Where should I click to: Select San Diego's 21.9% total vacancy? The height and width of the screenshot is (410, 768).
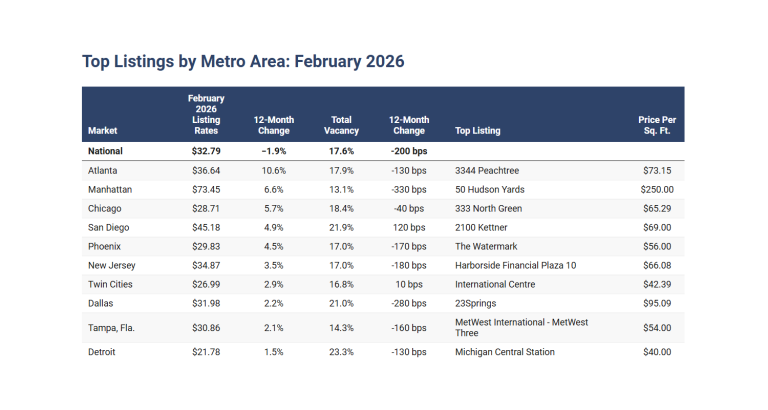[x=339, y=227]
